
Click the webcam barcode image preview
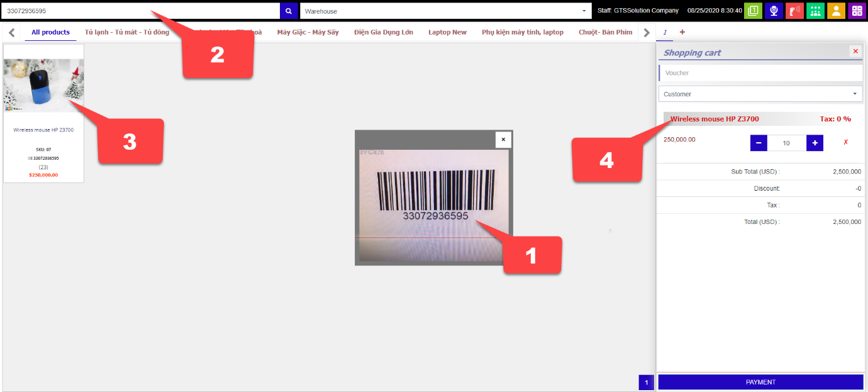[433, 204]
